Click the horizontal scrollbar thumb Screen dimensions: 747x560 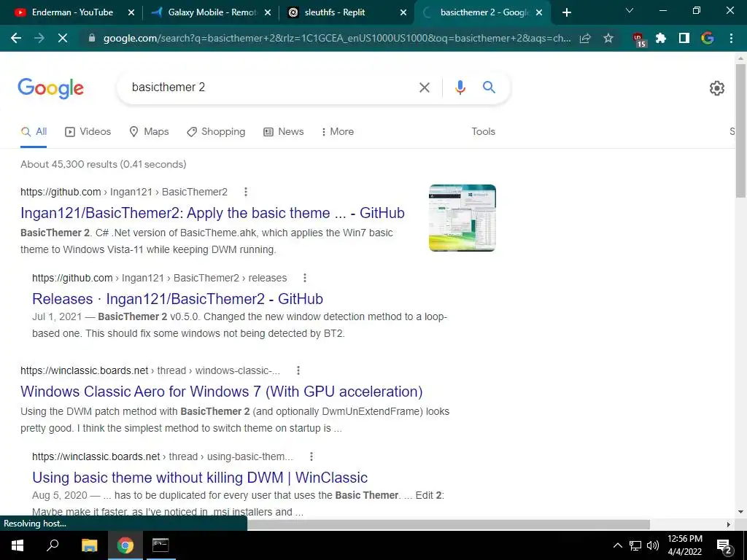(x=449, y=525)
